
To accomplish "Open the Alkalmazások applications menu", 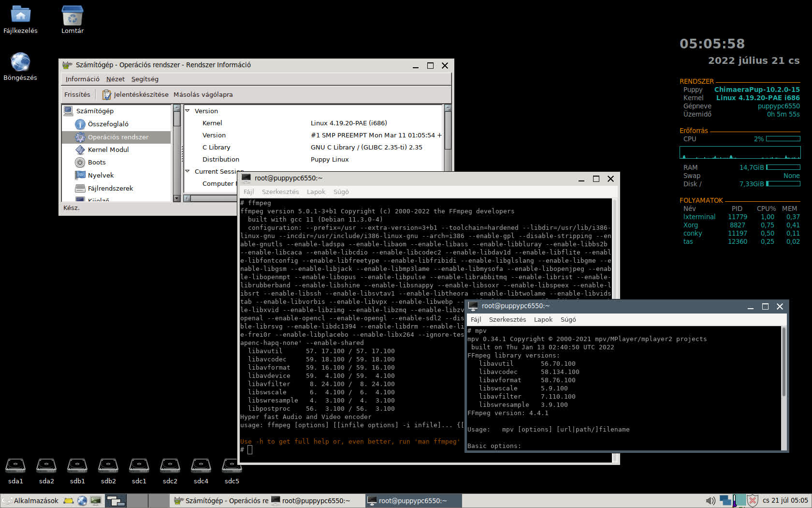I will pyautogui.click(x=30, y=501).
